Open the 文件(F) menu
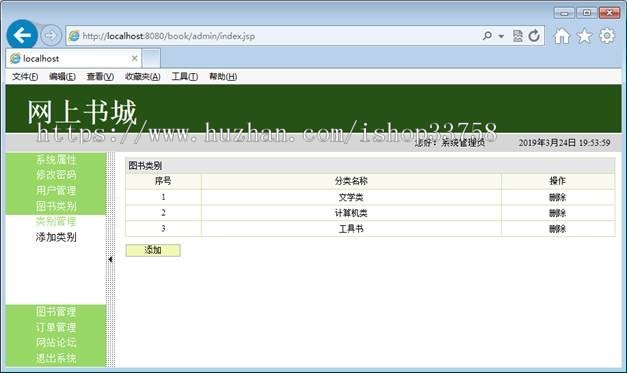This screenshot has width=627, height=373. coord(25,77)
